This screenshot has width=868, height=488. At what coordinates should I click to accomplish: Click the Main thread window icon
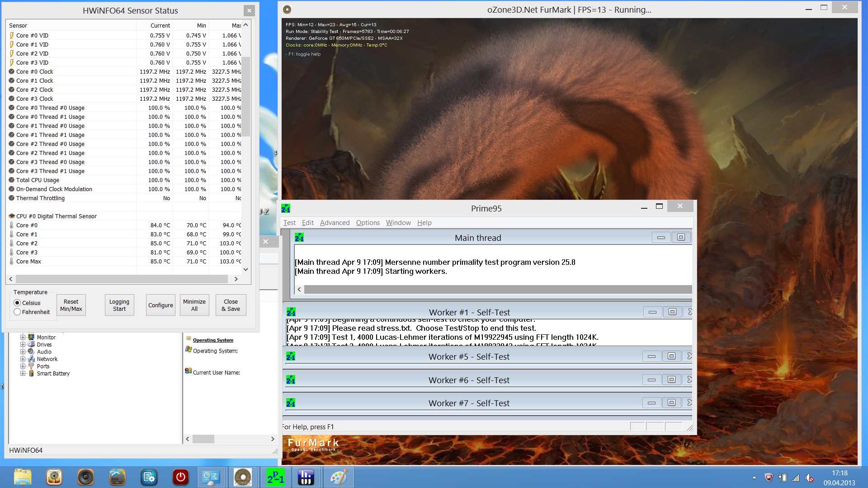pos(299,237)
